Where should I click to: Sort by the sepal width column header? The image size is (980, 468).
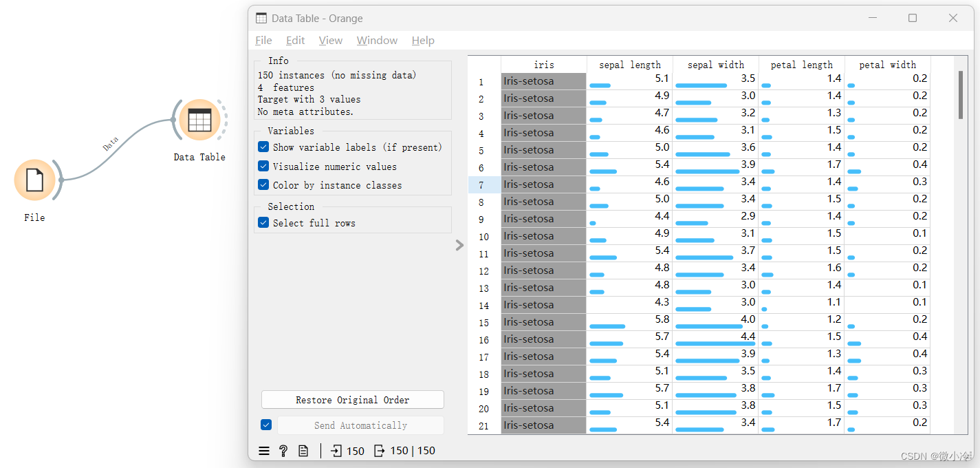tap(716, 65)
